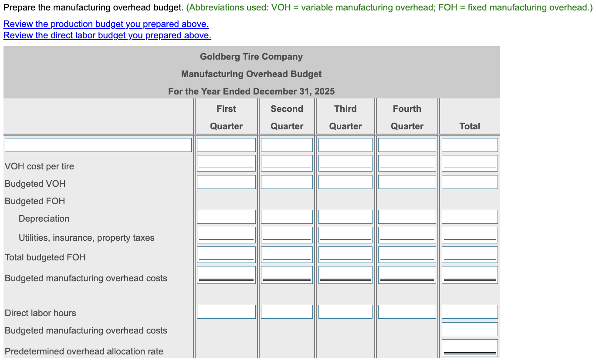596x364 pixels.
Task: Select Direct labor hours Third Quarter input
Action: 345,312
